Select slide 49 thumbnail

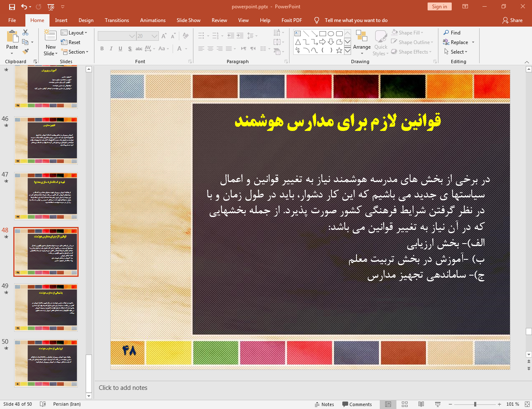pyautogui.click(x=46, y=308)
